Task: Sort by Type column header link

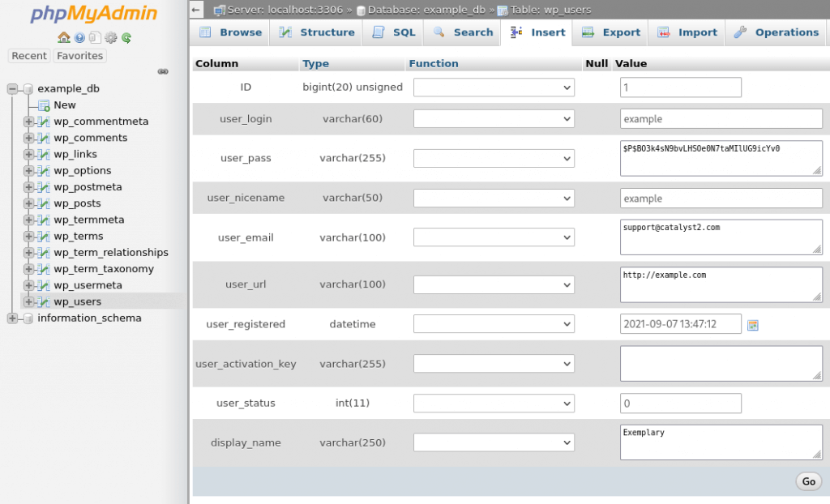Action: coord(315,63)
